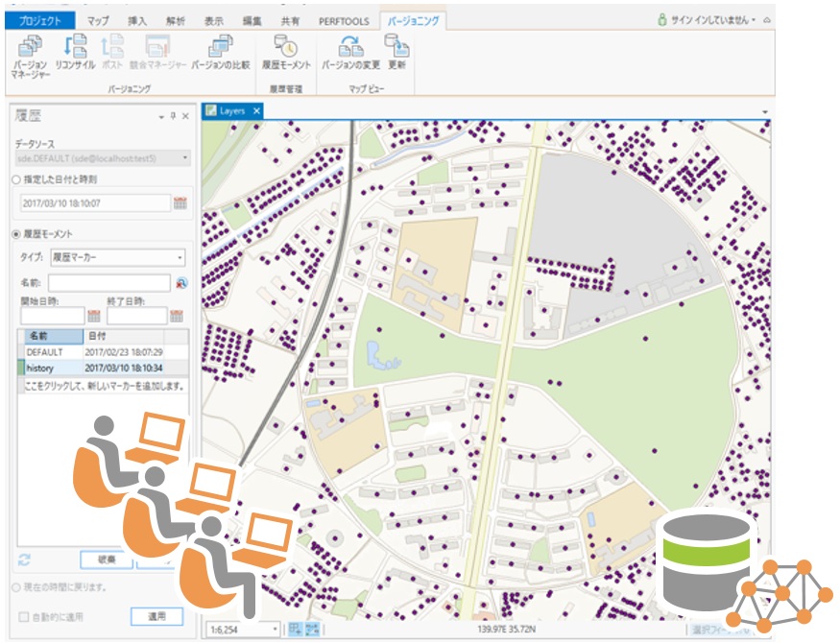Viewport: 840px width, 643px height.
Task: Switch to the 編集 ribbon tab
Action: (252, 21)
